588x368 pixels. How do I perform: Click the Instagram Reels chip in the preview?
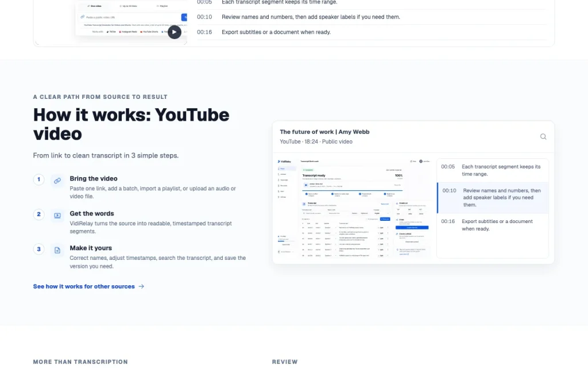point(128,32)
